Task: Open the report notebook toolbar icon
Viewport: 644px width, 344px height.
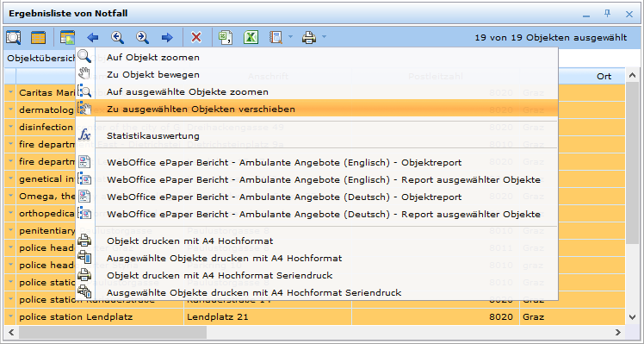Action: 276,38
